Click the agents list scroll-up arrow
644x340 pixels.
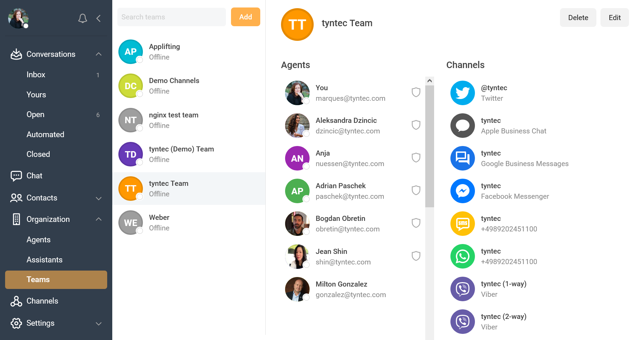pos(430,81)
